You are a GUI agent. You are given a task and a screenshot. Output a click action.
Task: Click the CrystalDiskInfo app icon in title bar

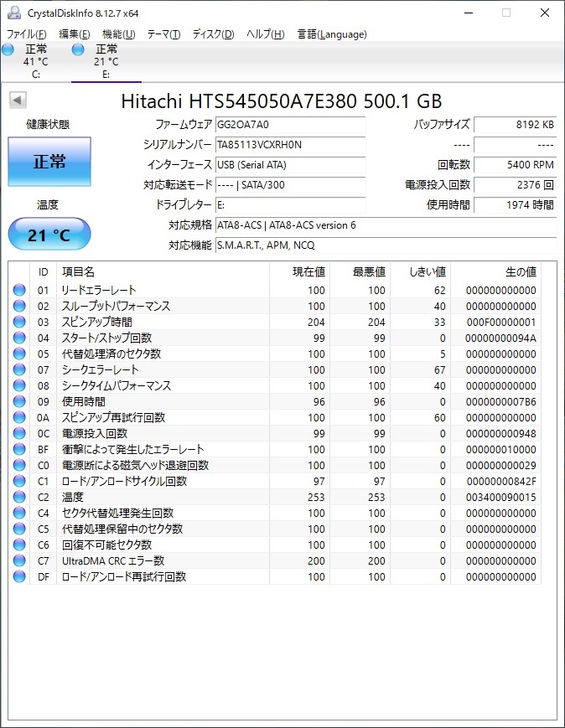coord(14,13)
